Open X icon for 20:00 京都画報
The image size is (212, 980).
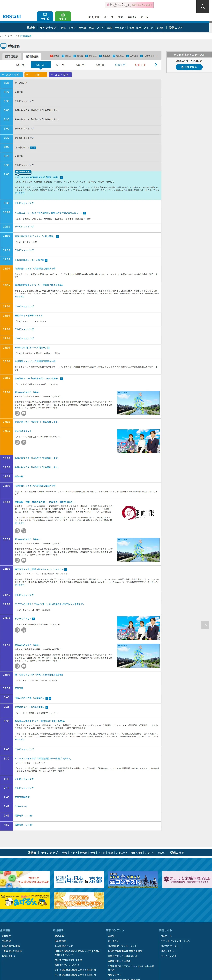click(x=23, y=531)
